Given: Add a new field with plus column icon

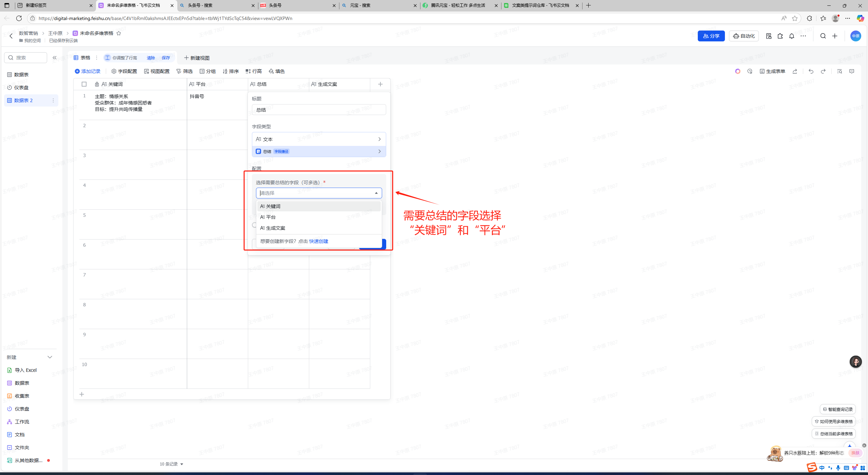Looking at the screenshot, I should [380, 84].
